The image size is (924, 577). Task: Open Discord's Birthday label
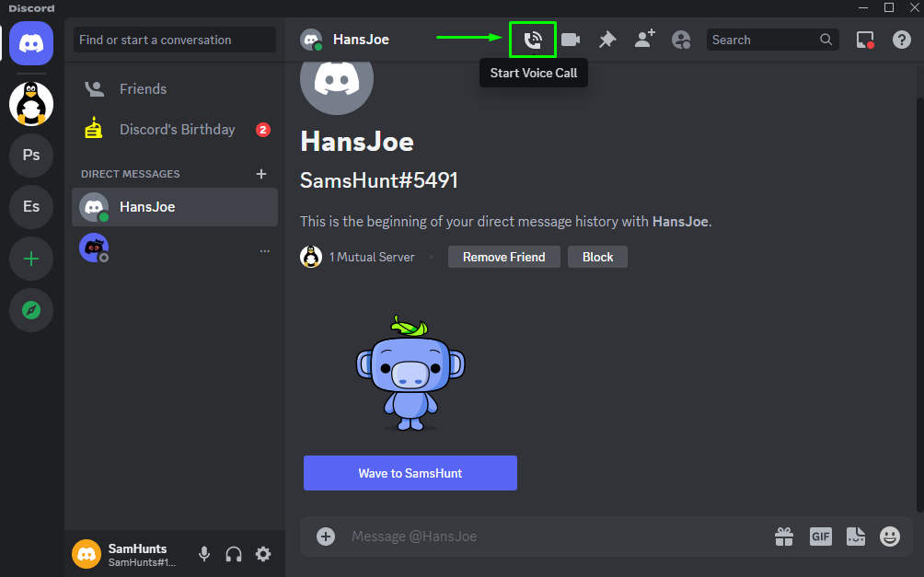pos(178,130)
